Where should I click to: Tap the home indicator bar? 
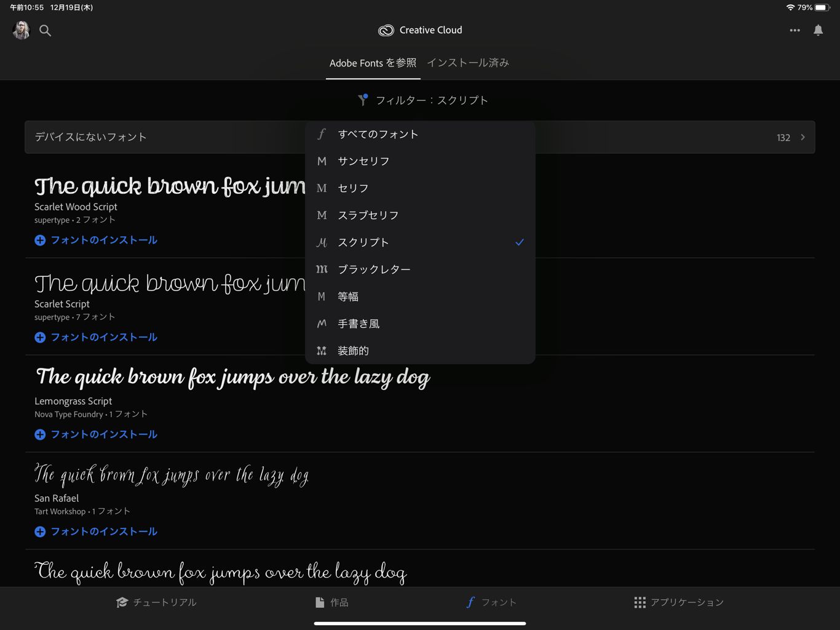[x=420, y=623]
